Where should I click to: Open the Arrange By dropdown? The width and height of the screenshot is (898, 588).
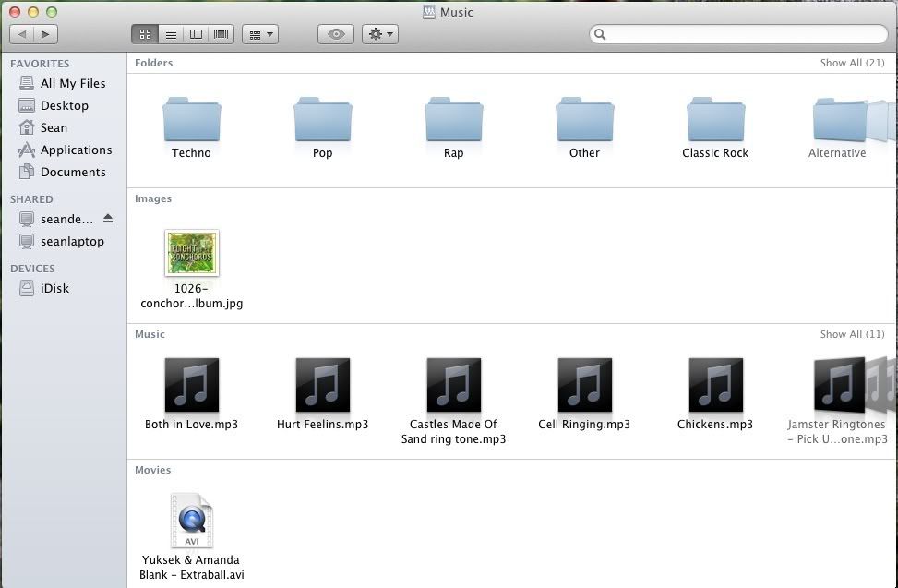tap(261, 33)
